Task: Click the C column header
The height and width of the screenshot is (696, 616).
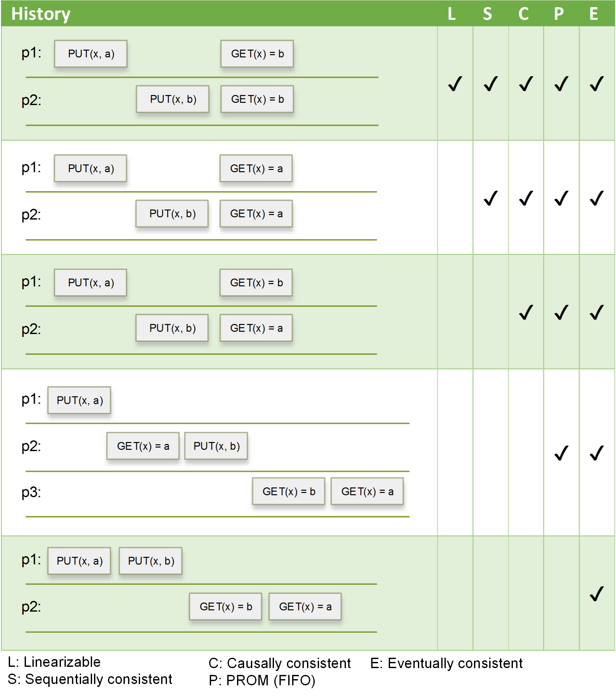Action: (x=523, y=14)
